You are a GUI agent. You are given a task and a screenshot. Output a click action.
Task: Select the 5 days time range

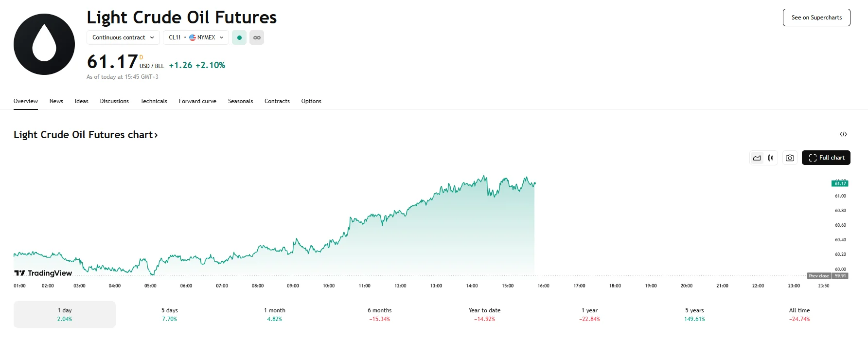169,314
